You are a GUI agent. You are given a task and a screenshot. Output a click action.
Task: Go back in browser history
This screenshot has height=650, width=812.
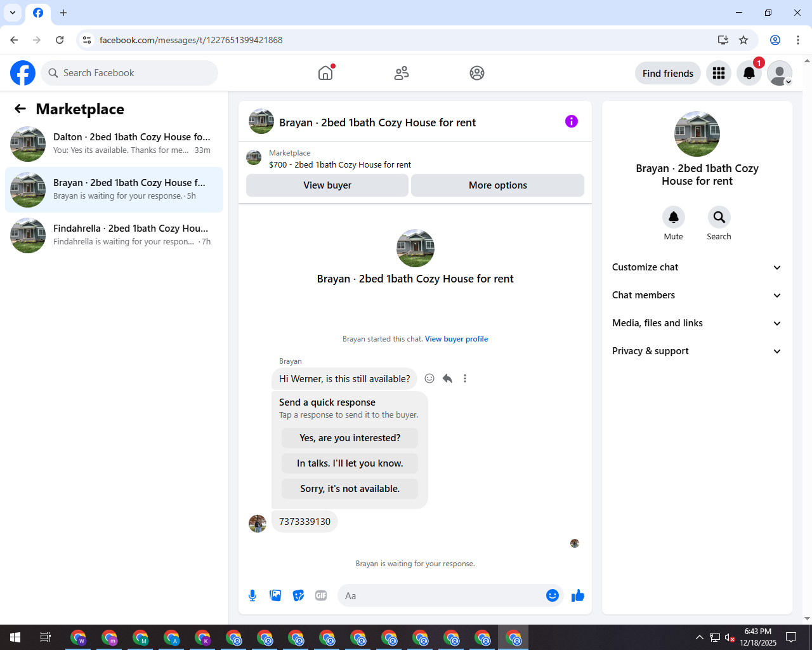tap(14, 40)
